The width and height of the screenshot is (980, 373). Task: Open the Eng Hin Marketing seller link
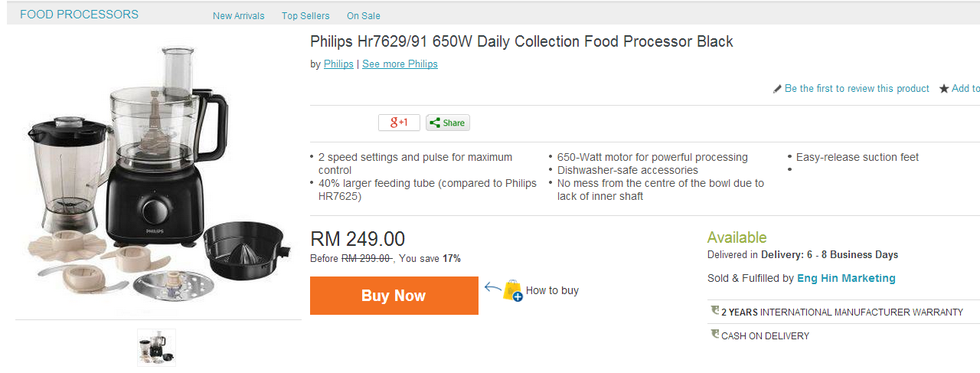(x=846, y=279)
